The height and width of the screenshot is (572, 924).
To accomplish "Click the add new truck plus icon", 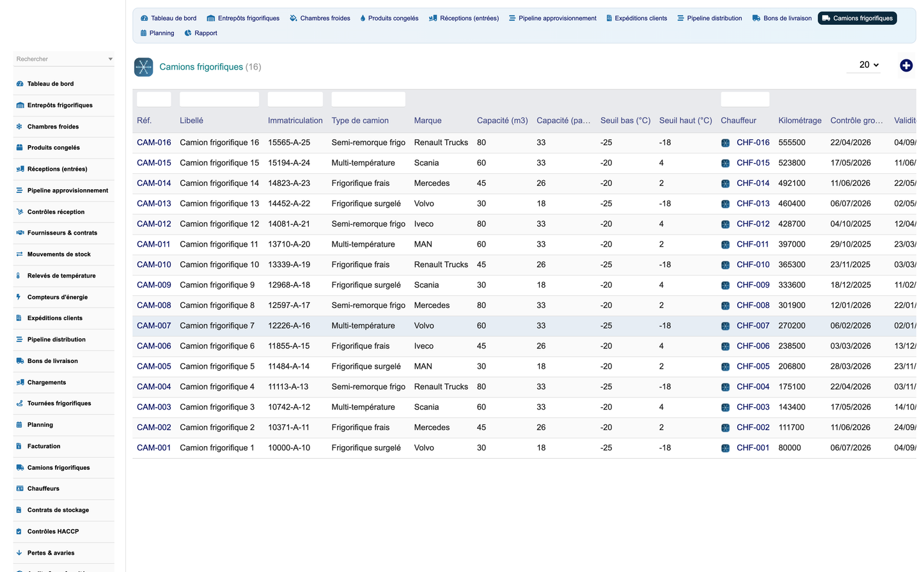I will pyautogui.click(x=906, y=66).
